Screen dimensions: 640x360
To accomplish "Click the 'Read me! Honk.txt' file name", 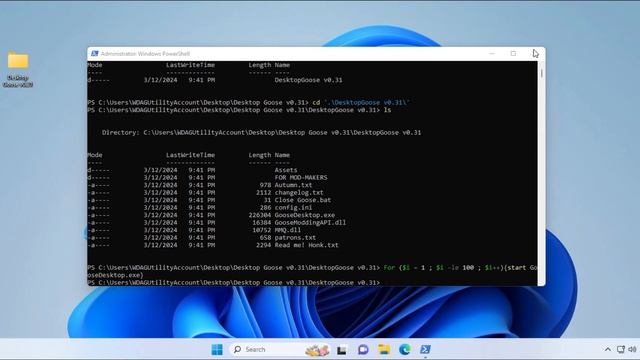I will pyautogui.click(x=307, y=245).
